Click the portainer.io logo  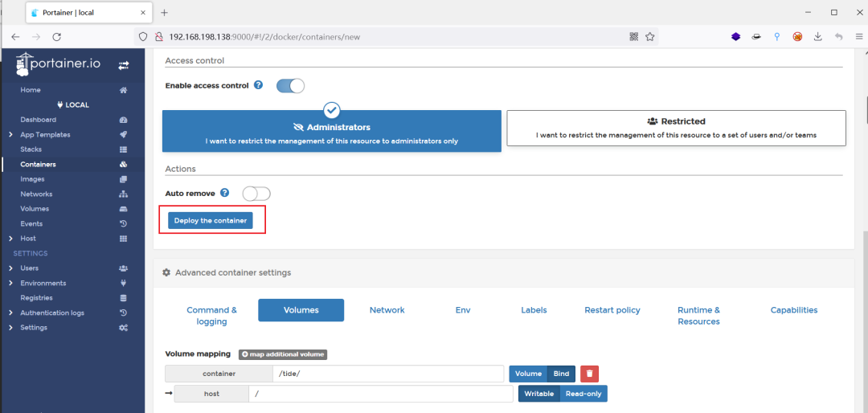(x=58, y=63)
